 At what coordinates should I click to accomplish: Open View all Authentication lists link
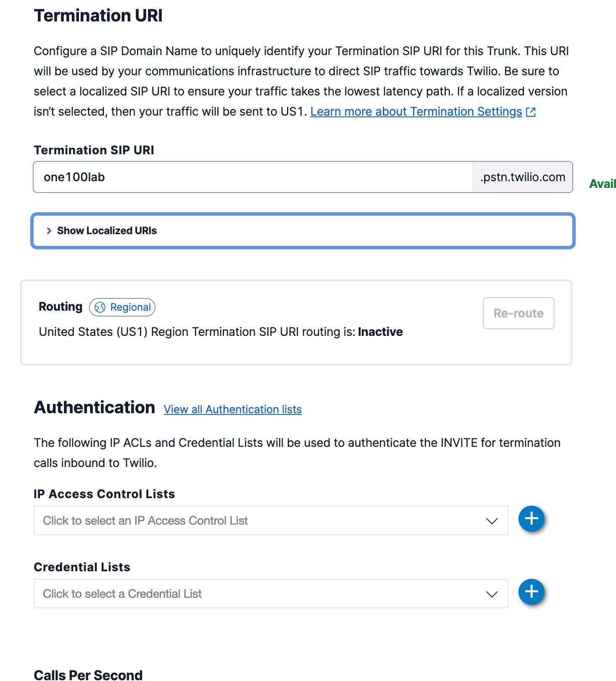tap(232, 409)
